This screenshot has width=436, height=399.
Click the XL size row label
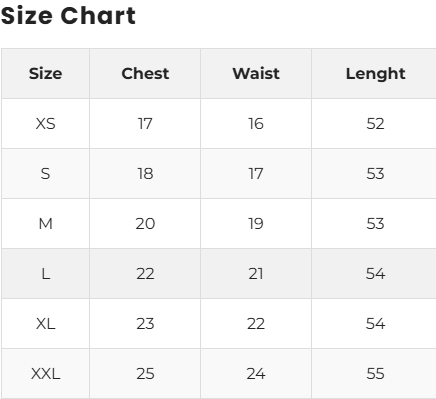click(45, 324)
